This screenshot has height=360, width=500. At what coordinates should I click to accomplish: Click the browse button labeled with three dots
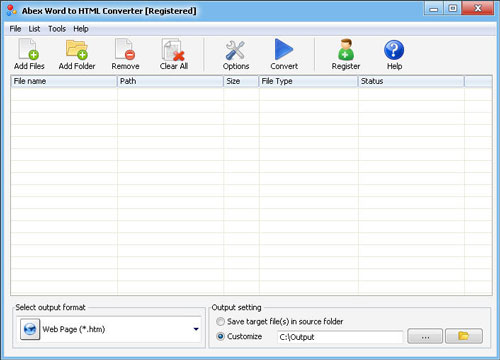pyautogui.click(x=425, y=336)
